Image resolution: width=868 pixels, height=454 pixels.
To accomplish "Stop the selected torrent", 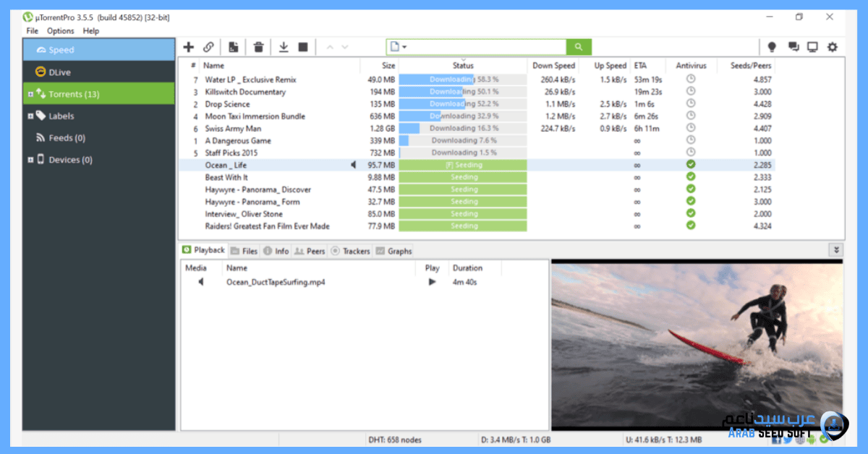I will click(x=303, y=46).
